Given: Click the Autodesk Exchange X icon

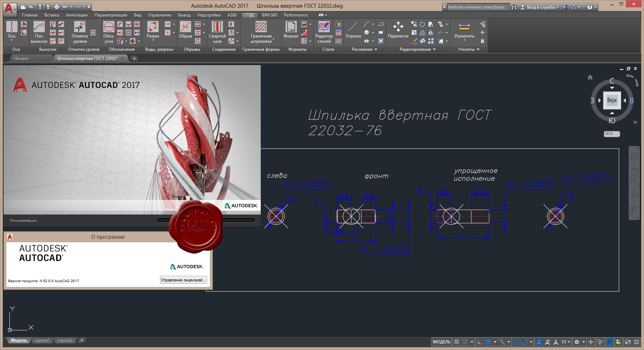Looking at the screenshot, I should pyautogui.click(x=565, y=7).
